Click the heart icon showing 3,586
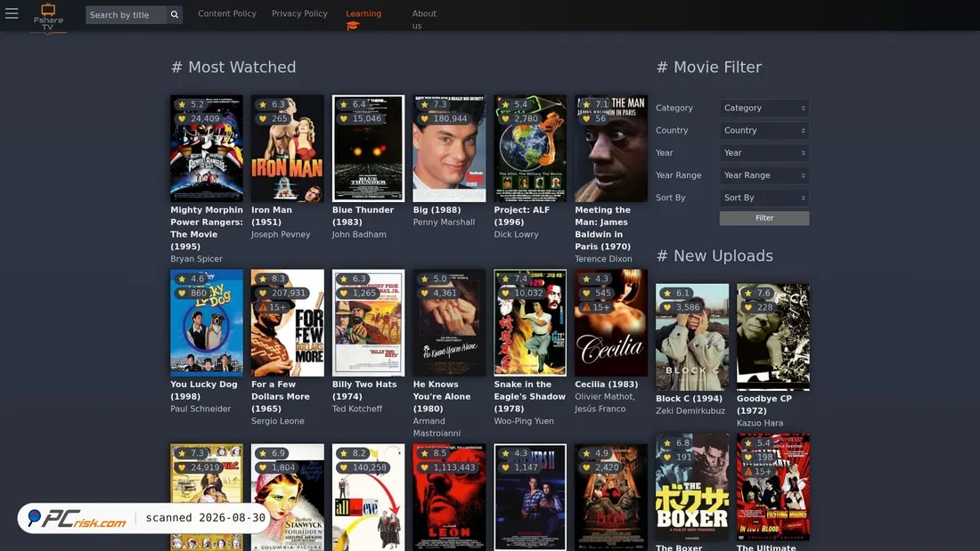The height and width of the screenshot is (551, 980). tap(667, 307)
